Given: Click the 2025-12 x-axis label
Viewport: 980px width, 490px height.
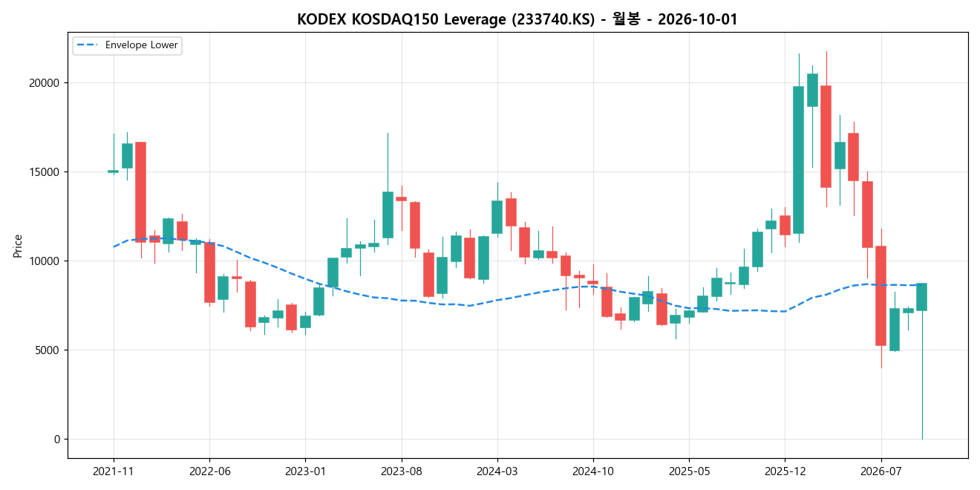Looking at the screenshot, I should point(785,471).
